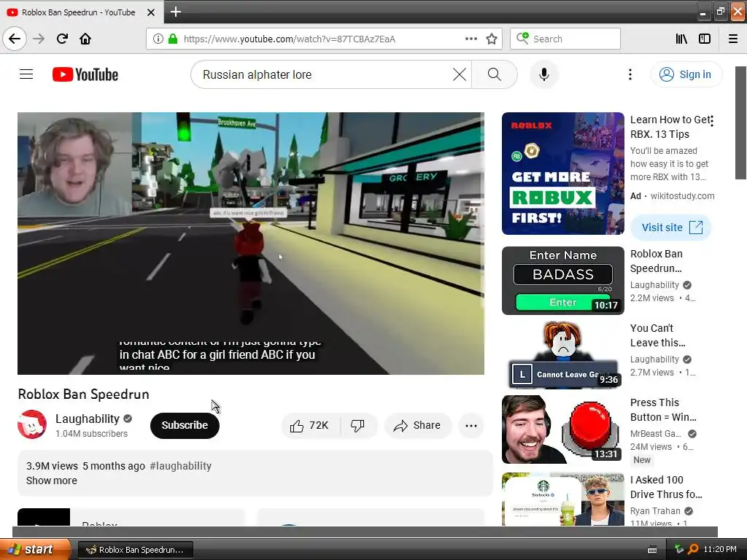Toggle the browser sidebar icon
Viewport: 747px width, 560px height.
pyautogui.click(x=705, y=39)
